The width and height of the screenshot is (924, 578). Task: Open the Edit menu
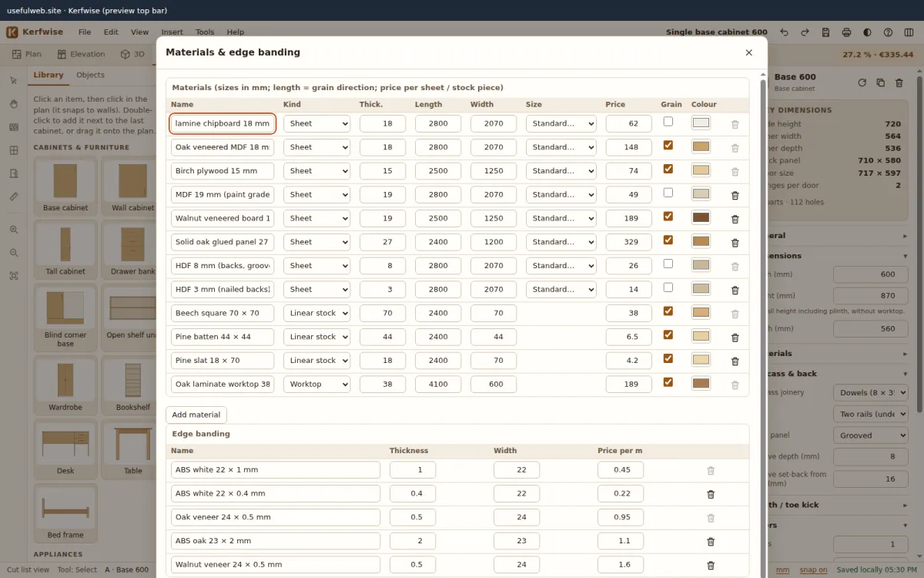click(111, 32)
